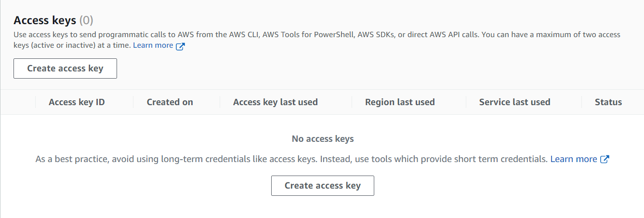The image size is (644, 218).
Task: Click external link icon beside top Learn more
Action: pyautogui.click(x=180, y=46)
